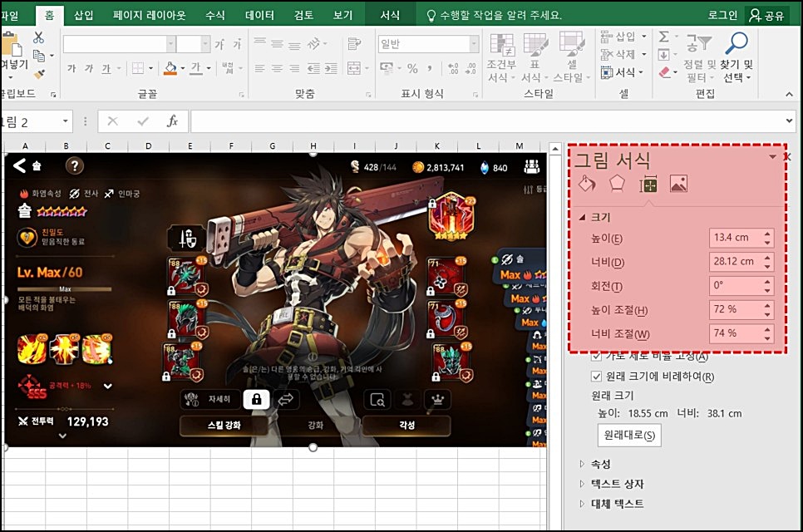Switch to the 검토 ribbon tab
The image size is (803, 532).
[303, 15]
